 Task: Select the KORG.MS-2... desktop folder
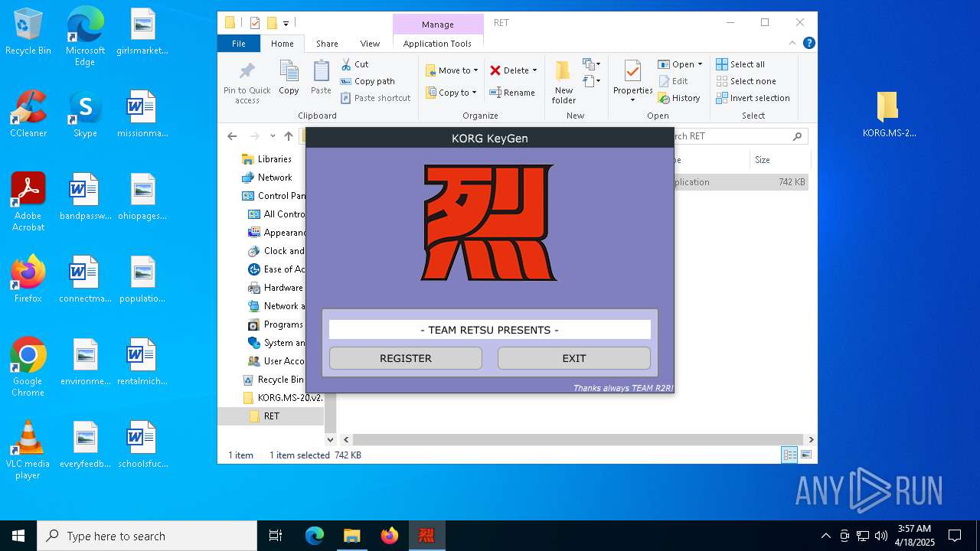point(888,115)
